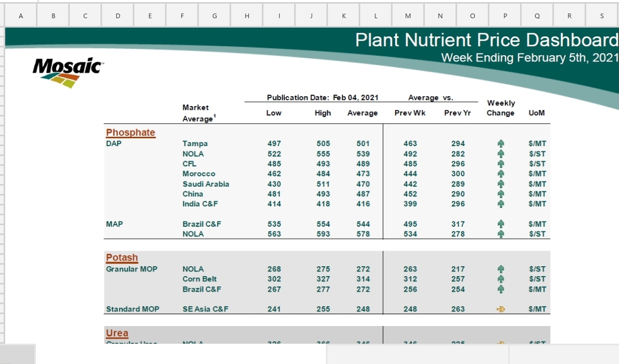
Task: Click weekly change arrow in Morocco row
Action: click(501, 174)
